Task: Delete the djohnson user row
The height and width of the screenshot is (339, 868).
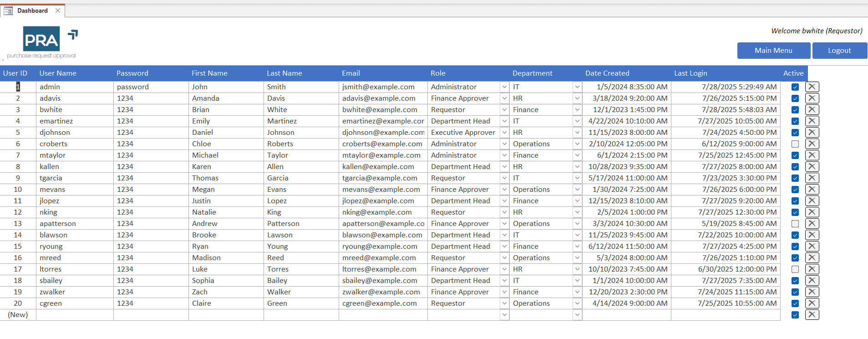Action: (x=812, y=132)
